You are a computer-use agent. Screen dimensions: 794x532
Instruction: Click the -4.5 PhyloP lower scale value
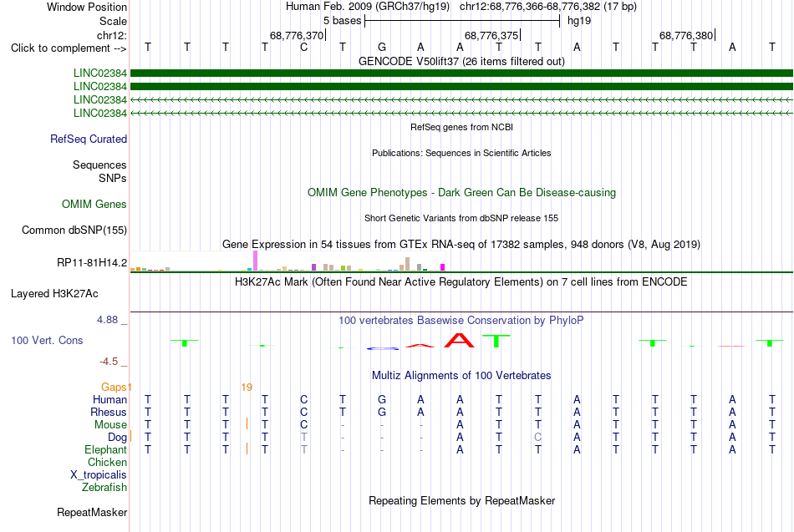(109, 362)
